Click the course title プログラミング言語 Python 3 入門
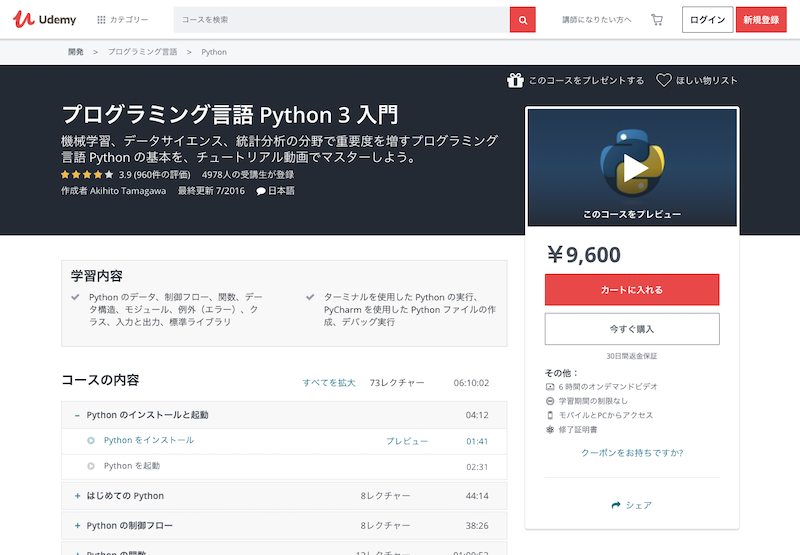 [x=230, y=115]
